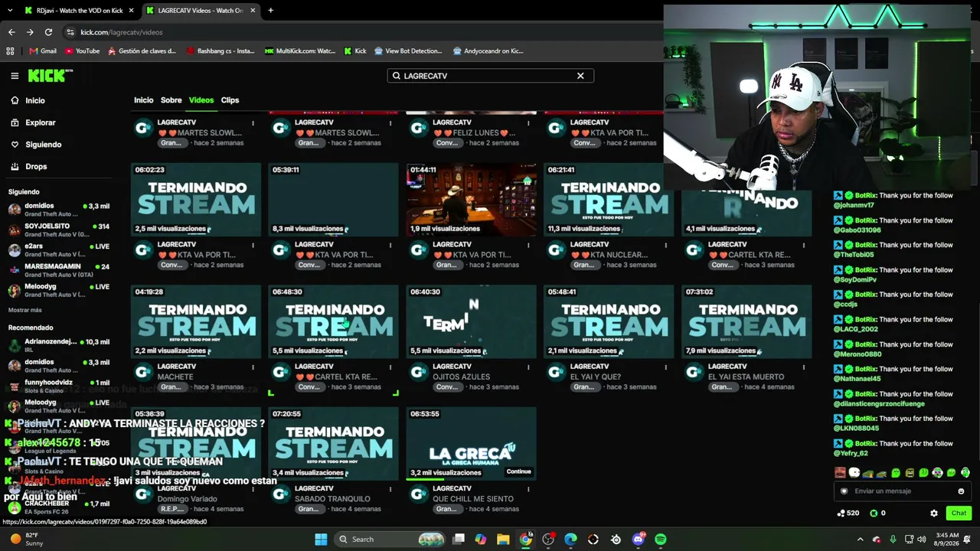Open the QUE CHILL ME SIENTO video title

473,499
